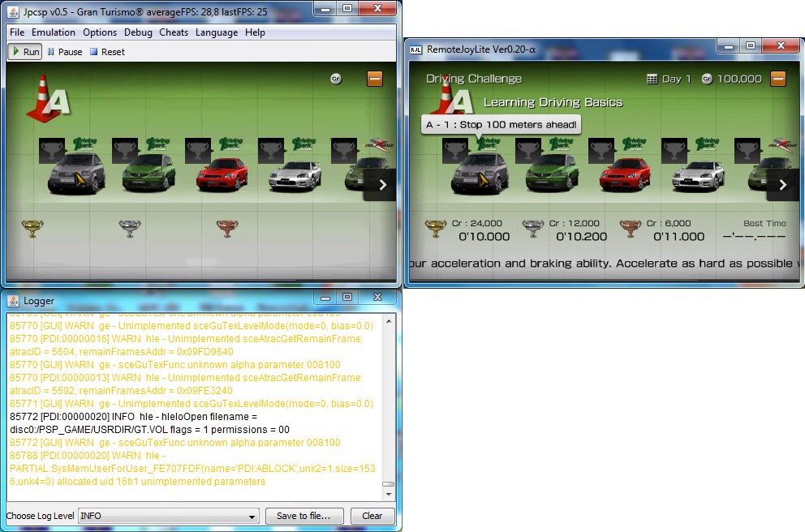
Task: Open the Help menu
Action: [255, 32]
